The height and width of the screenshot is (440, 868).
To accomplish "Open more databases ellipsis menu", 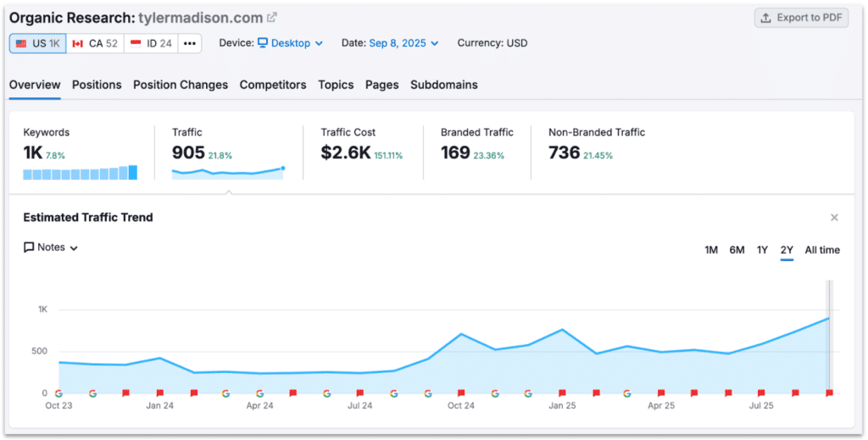I will tap(190, 43).
